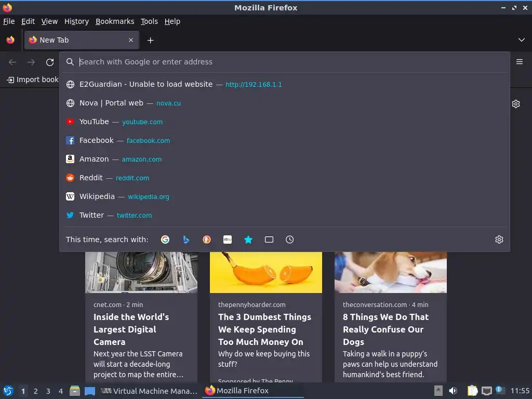Viewport: 532px width, 399px height.
Task: Open search settings gear in the dropdown
Action: coord(499,240)
